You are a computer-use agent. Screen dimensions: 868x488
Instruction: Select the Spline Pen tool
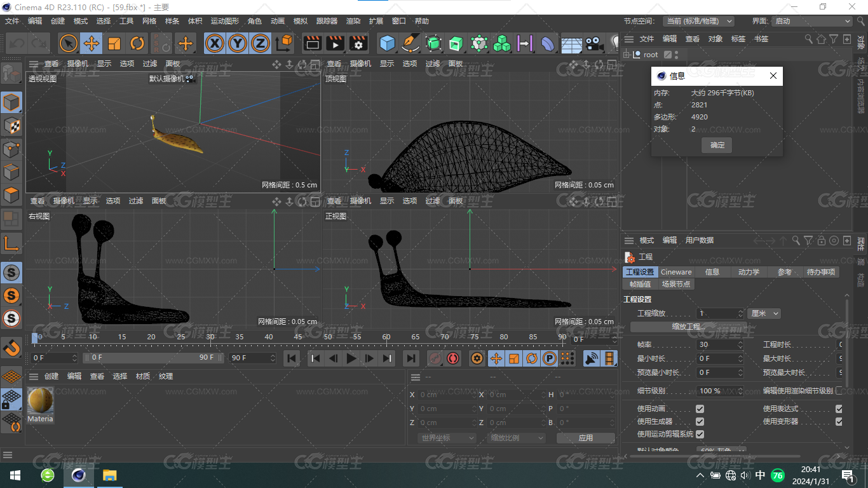coord(410,43)
